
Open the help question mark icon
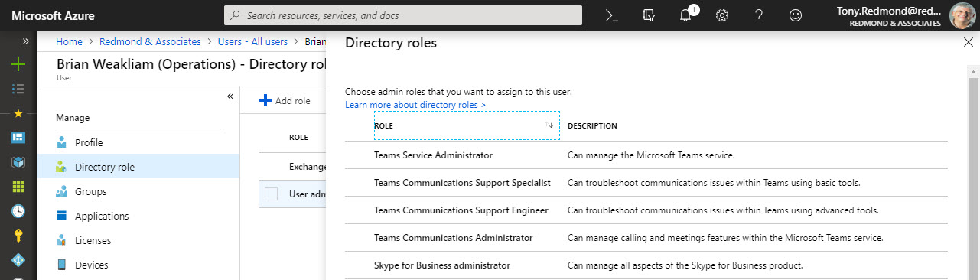tap(759, 15)
